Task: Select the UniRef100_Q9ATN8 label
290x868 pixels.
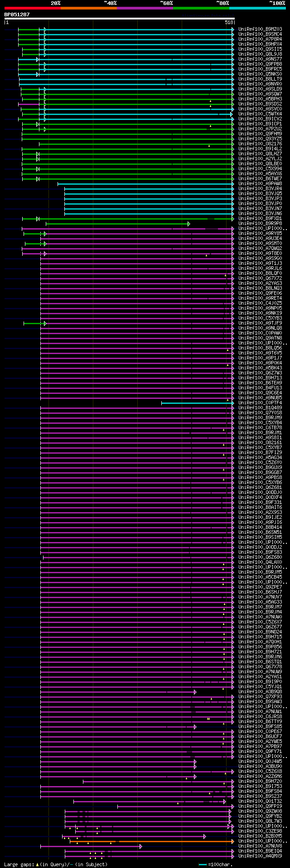Action: (260, 338)
